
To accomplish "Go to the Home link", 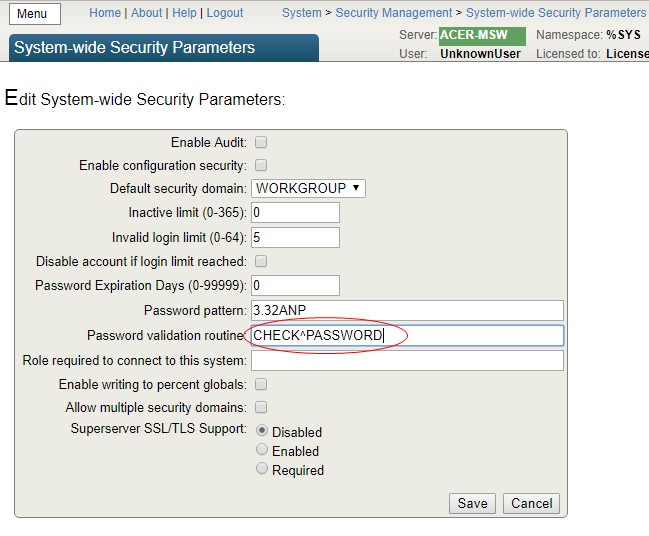I will point(104,13).
